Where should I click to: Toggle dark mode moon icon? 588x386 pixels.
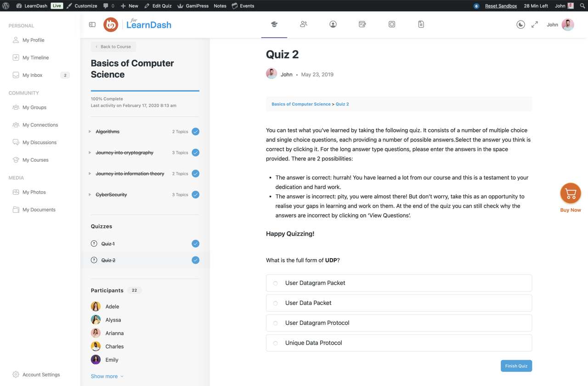click(520, 25)
